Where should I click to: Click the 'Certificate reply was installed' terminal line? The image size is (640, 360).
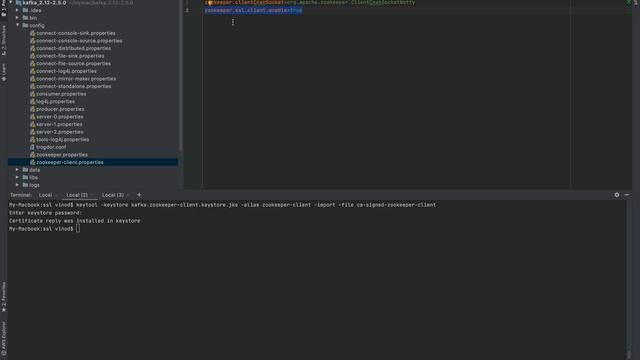click(x=74, y=221)
